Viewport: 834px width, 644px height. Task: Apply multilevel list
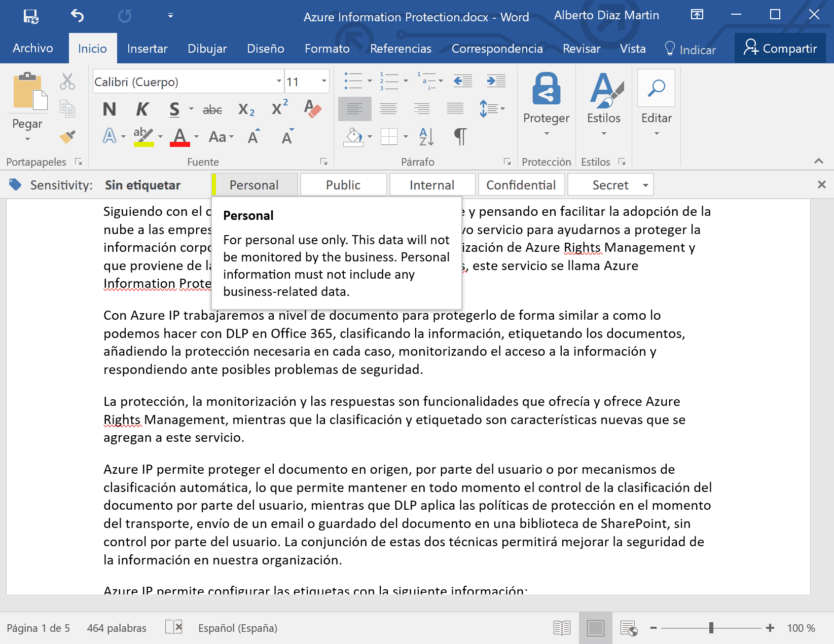pos(426,81)
